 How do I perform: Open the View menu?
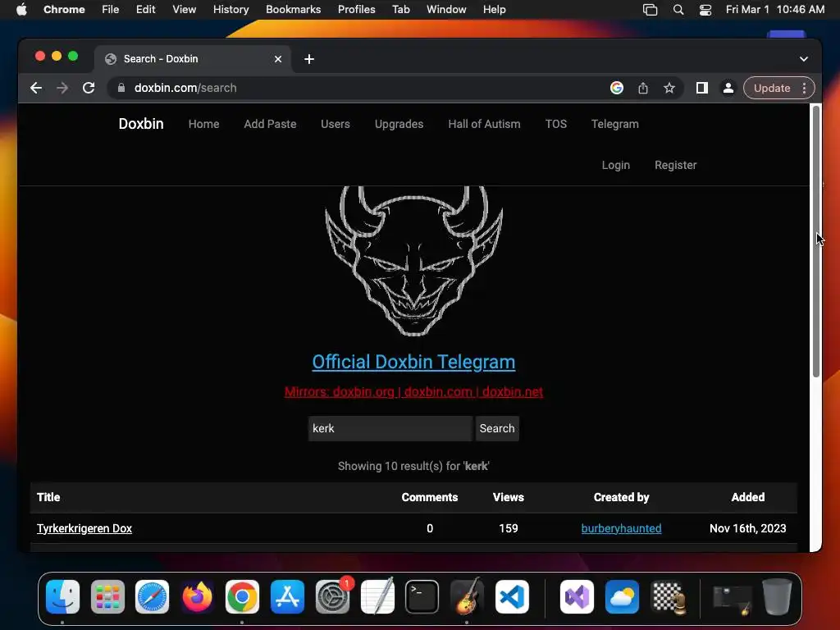coord(184,10)
